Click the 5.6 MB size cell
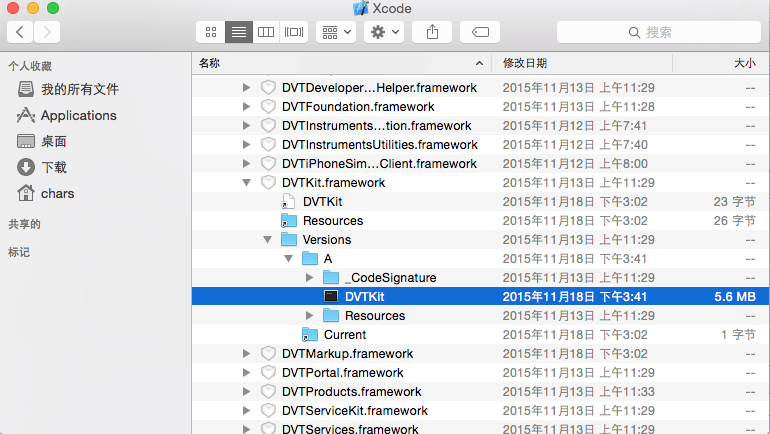770x434 pixels. pos(735,297)
